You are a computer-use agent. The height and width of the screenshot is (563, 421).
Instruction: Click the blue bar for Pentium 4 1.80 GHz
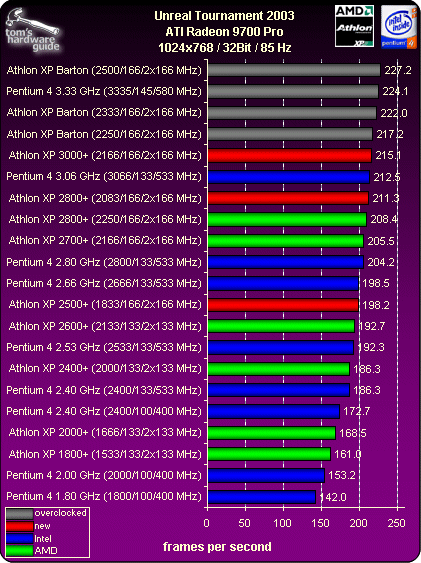pos(262,497)
